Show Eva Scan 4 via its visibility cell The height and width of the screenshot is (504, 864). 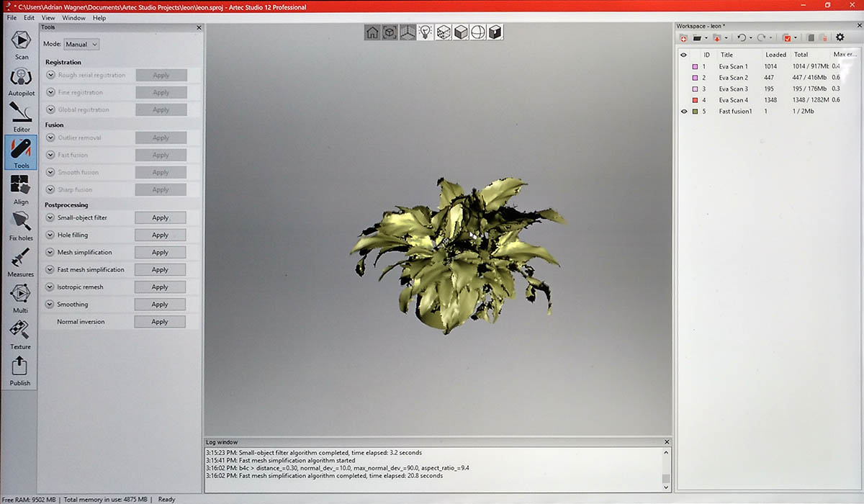click(x=684, y=100)
